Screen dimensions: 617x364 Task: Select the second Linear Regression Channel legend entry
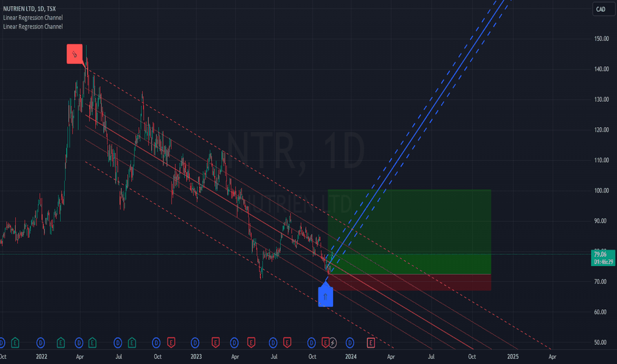click(x=32, y=26)
